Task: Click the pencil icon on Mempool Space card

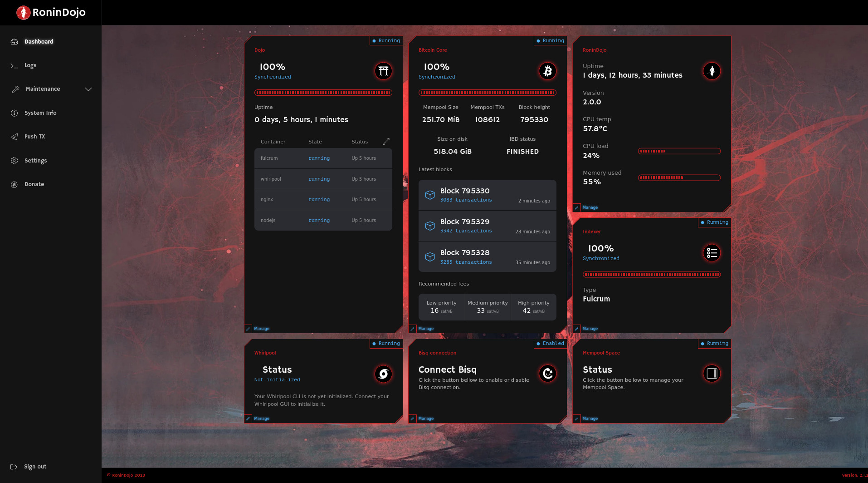Action: click(x=576, y=419)
